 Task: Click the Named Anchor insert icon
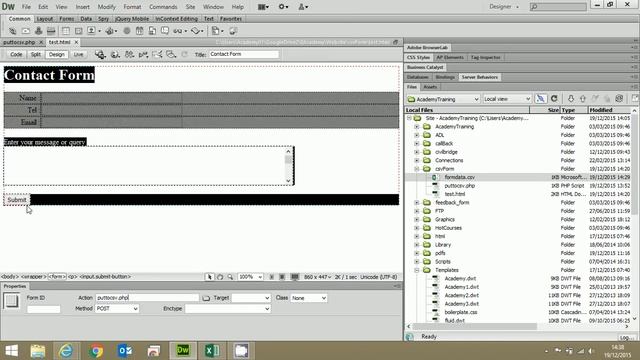click(38, 31)
